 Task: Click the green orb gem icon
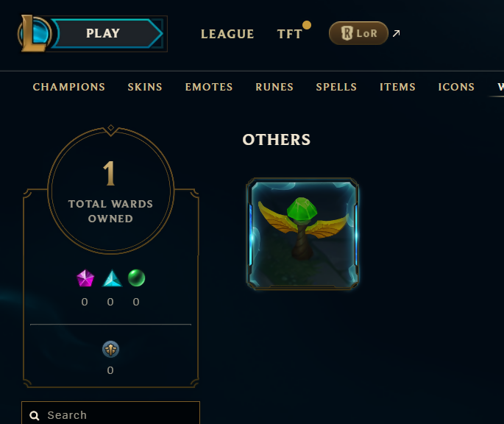coord(137,278)
